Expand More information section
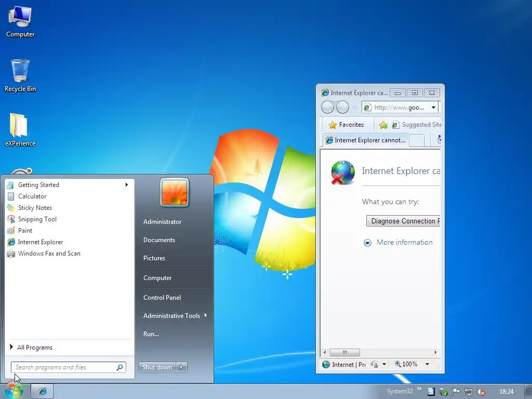 [367, 243]
